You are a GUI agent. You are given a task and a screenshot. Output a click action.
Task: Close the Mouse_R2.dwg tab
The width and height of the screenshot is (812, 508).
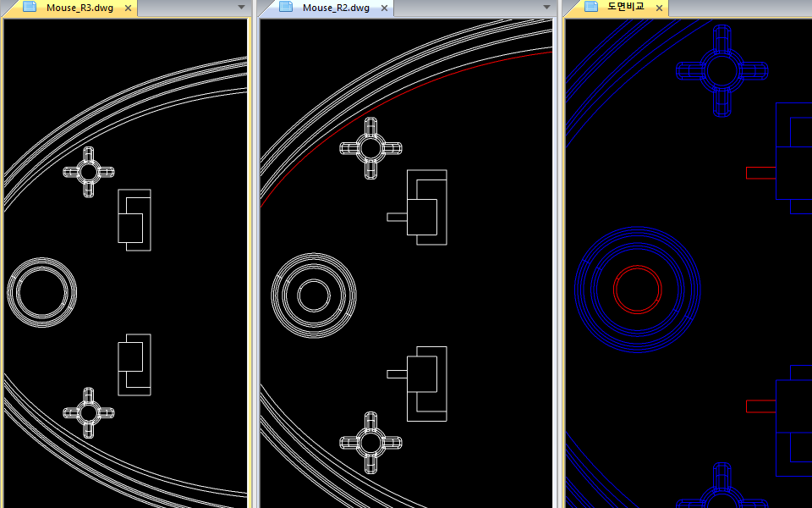[x=384, y=8]
